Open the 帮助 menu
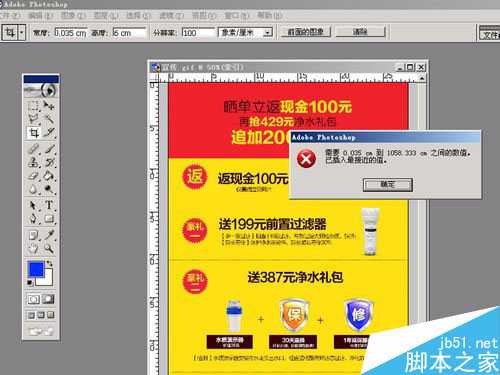500x375 pixels. click(269, 15)
